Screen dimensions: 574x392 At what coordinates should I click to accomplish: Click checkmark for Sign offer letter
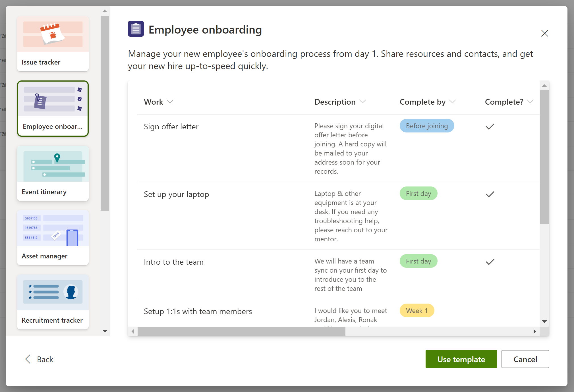pos(490,126)
